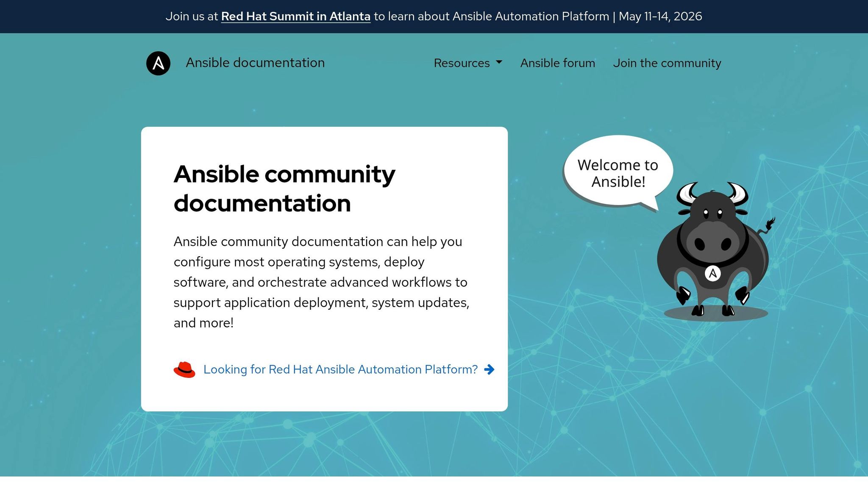Click the dark announcement banner at the top
Viewport: 868px width, 488px height.
434,17
